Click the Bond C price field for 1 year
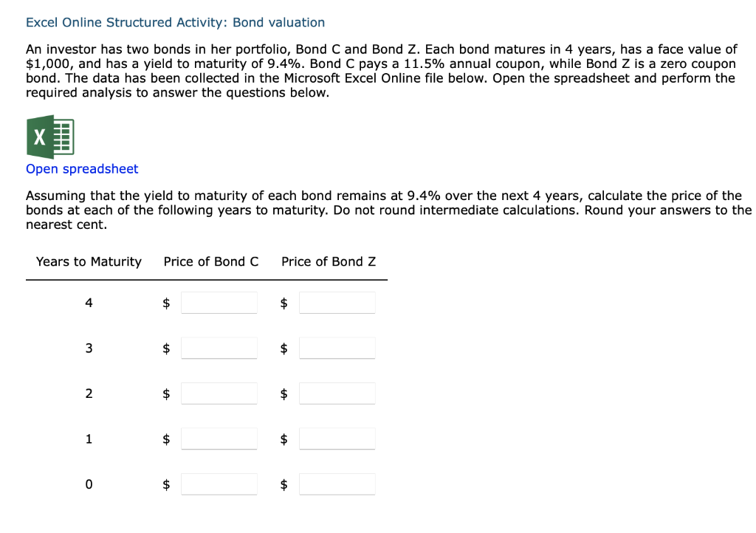Viewport: 756px width, 533px height. 219,439
